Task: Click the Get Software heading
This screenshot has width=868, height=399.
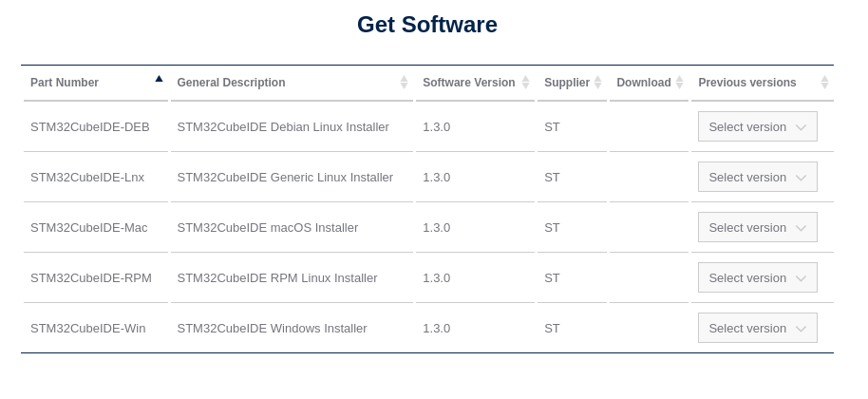Action: pyautogui.click(x=426, y=25)
